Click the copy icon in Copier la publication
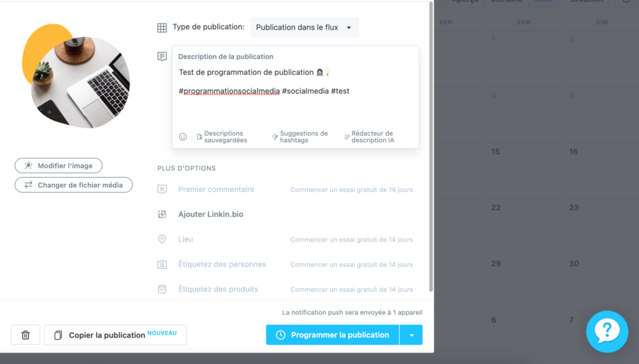The width and height of the screenshot is (639, 364). pyautogui.click(x=58, y=335)
